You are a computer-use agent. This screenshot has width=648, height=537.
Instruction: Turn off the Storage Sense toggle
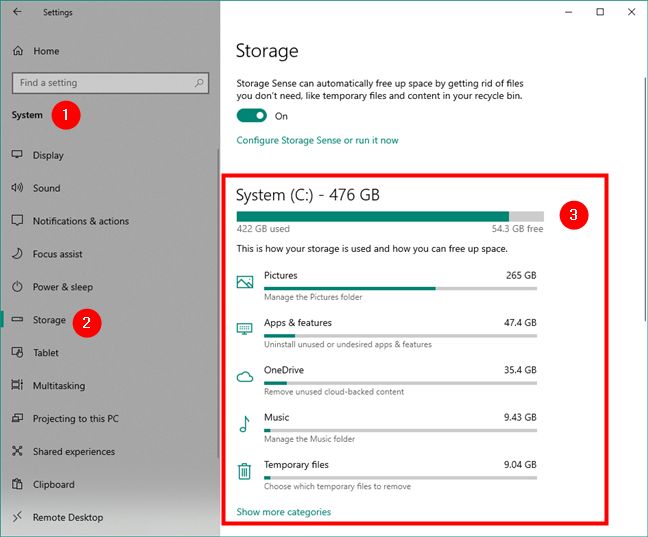[252, 116]
